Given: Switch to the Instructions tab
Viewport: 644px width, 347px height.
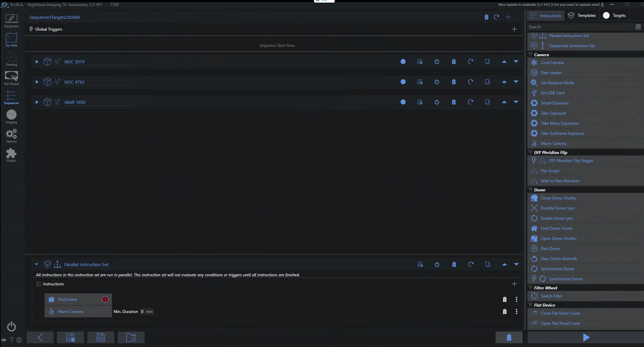Looking at the screenshot, I should 546,15.
